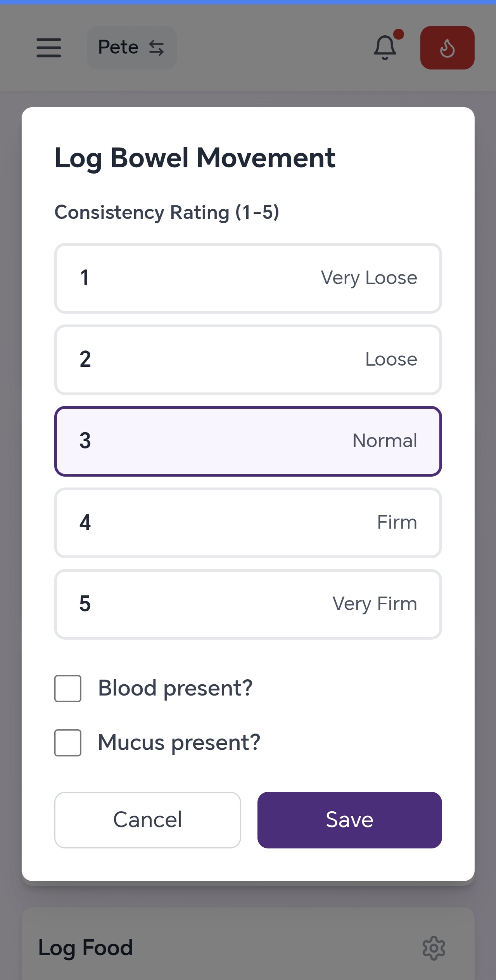Click the Blood present label text
The height and width of the screenshot is (980, 496).
pos(175,689)
